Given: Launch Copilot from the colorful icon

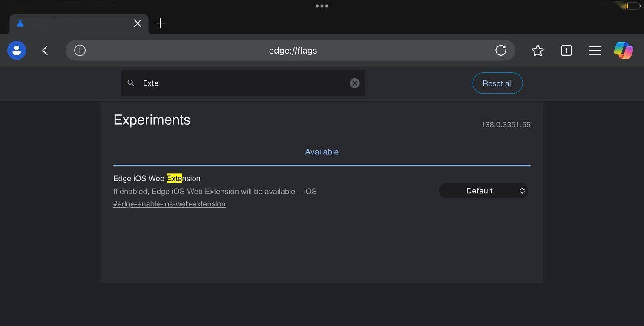Looking at the screenshot, I should pyautogui.click(x=624, y=50).
